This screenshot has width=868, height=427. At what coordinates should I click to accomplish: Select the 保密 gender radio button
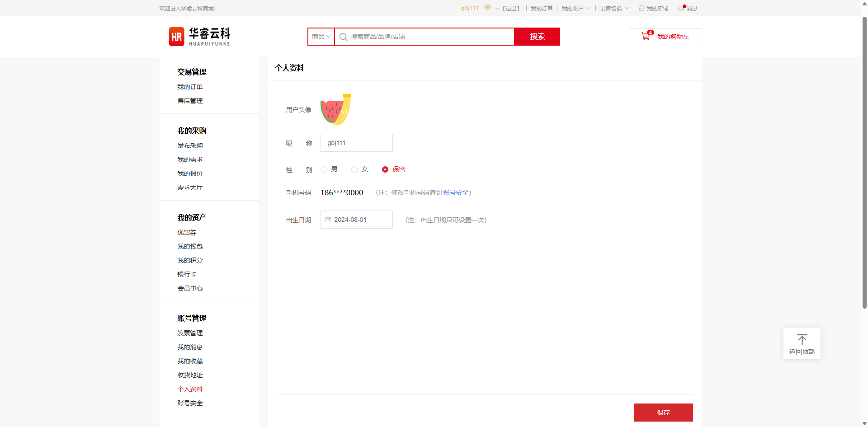click(385, 169)
